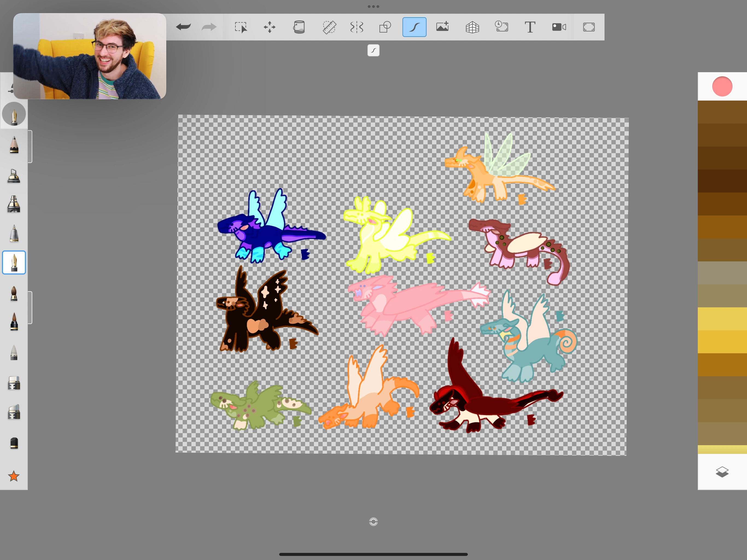747x560 pixels.
Task: Click the redo arrow
Action: pyautogui.click(x=209, y=27)
